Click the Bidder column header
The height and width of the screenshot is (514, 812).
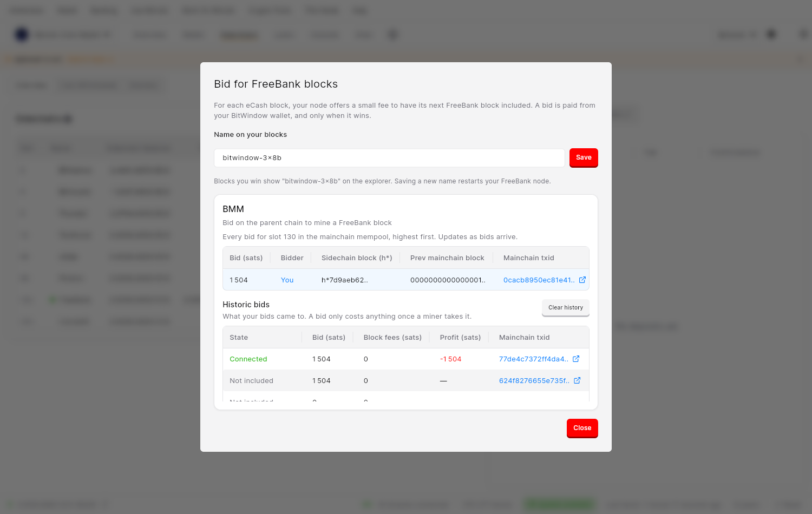tap(292, 258)
